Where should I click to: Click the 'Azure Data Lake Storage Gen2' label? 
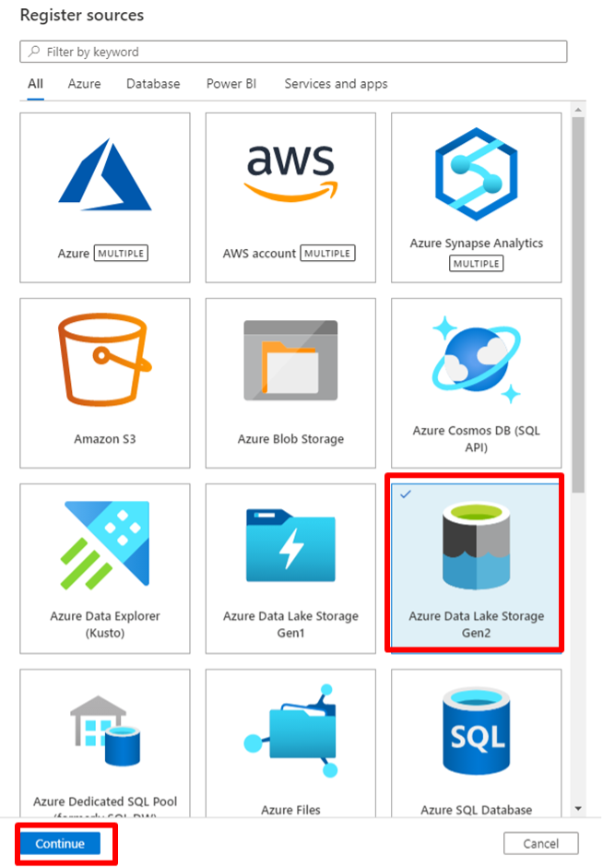(477, 624)
